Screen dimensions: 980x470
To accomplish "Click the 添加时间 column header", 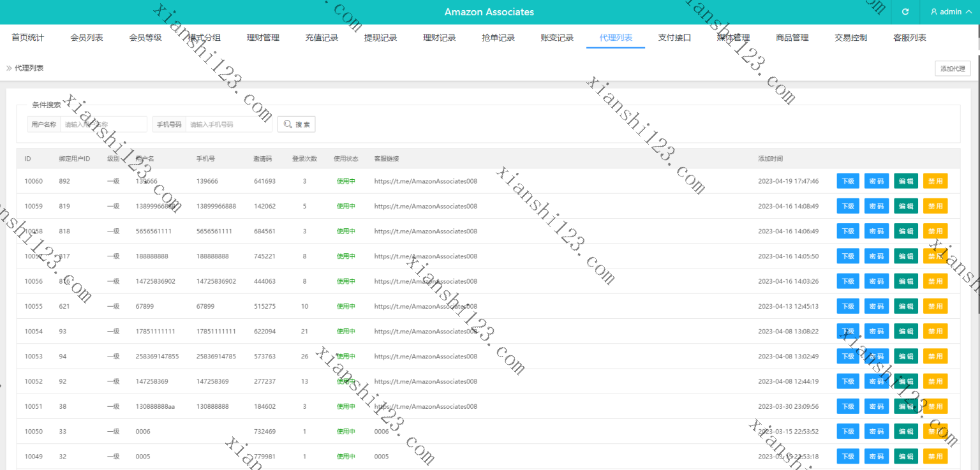I will pyautogui.click(x=770, y=159).
